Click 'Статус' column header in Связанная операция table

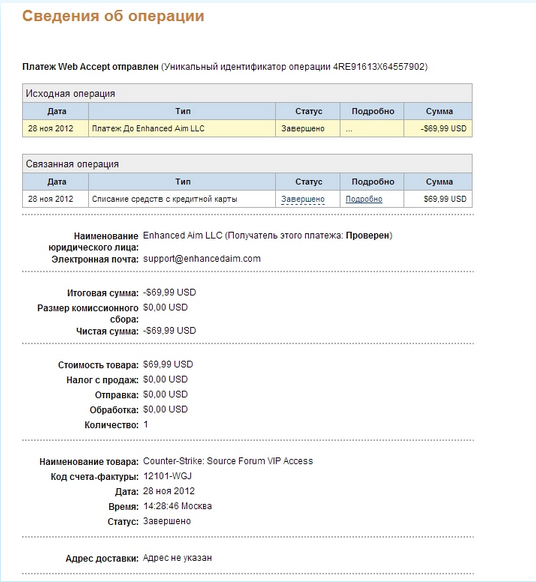(308, 182)
